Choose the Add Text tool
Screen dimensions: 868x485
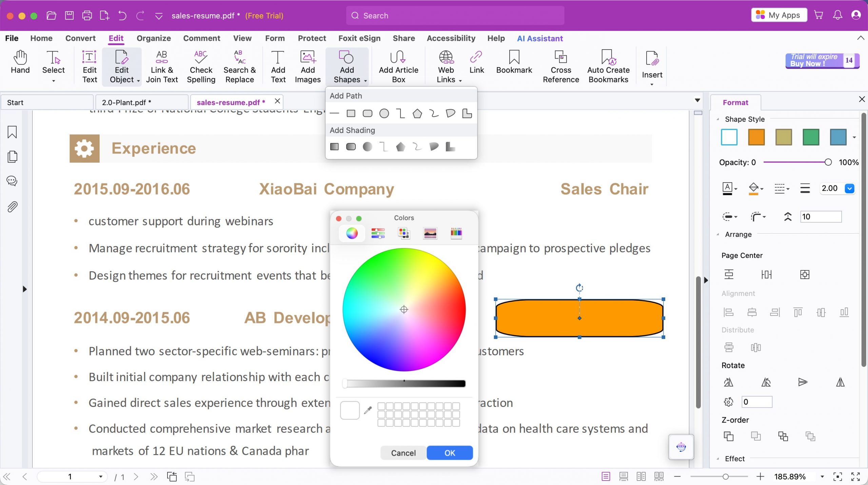278,67
